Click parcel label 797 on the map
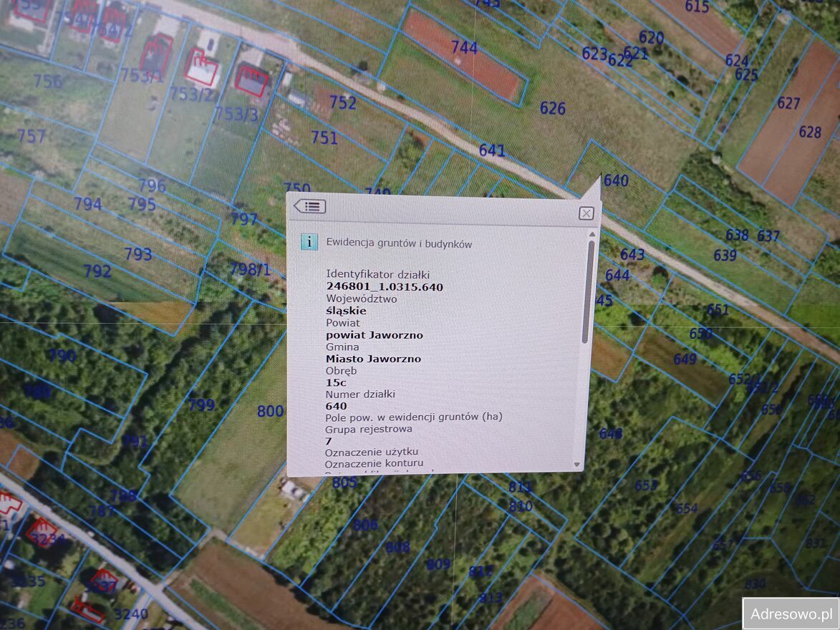 click(x=244, y=219)
